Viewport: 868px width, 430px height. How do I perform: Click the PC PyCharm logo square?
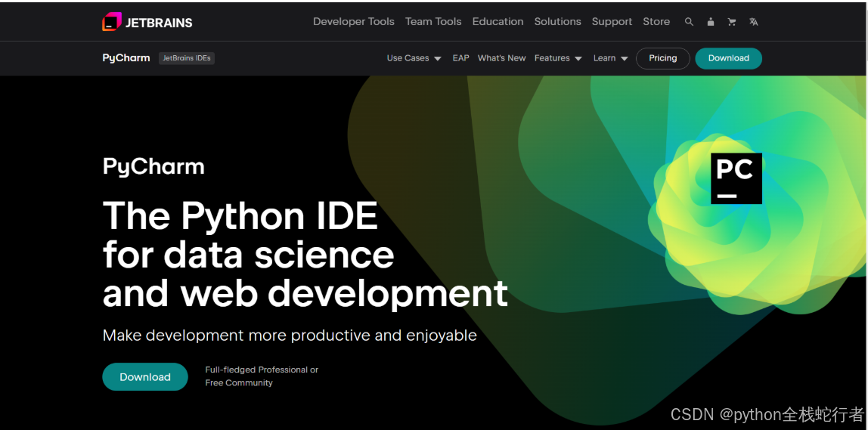tap(736, 178)
